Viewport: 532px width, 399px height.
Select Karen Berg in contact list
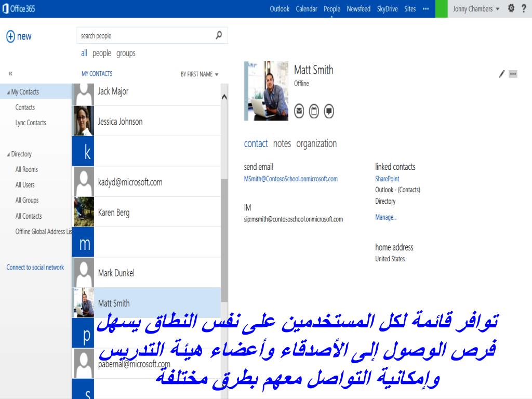(x=147, y=212)
